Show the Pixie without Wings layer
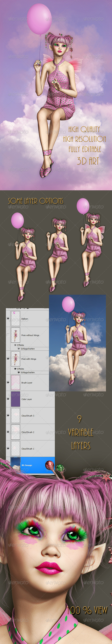Image resolution: width=112 pixels, height=644 pixels. pyautogui.click(x=8, y=335)
